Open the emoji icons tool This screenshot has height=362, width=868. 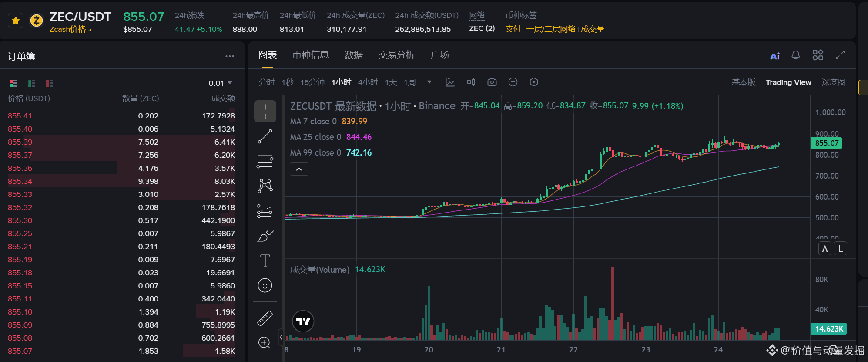pyautogui.click(x=265, y=285)
